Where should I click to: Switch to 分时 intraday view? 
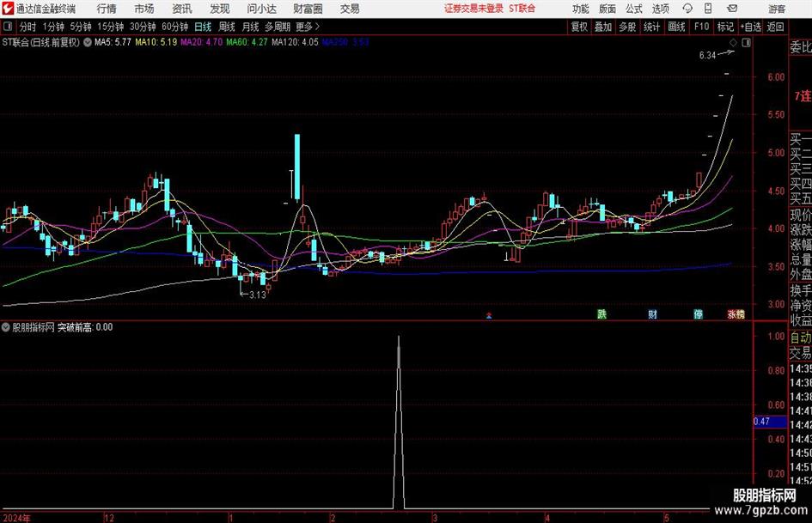28,27
